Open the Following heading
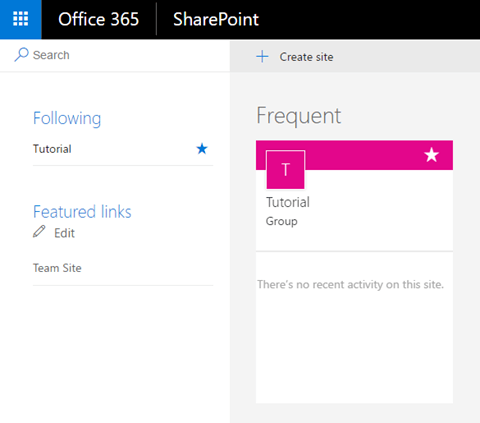This screenshot has width=480, height=423. tap(67, 118)
